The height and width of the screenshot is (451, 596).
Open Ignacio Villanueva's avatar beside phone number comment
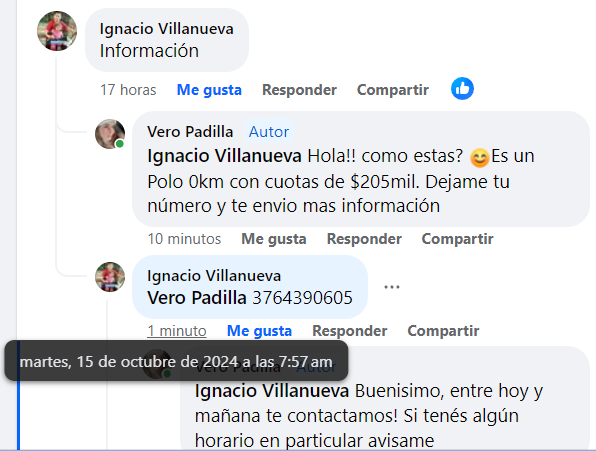click(x=110, y=277)
